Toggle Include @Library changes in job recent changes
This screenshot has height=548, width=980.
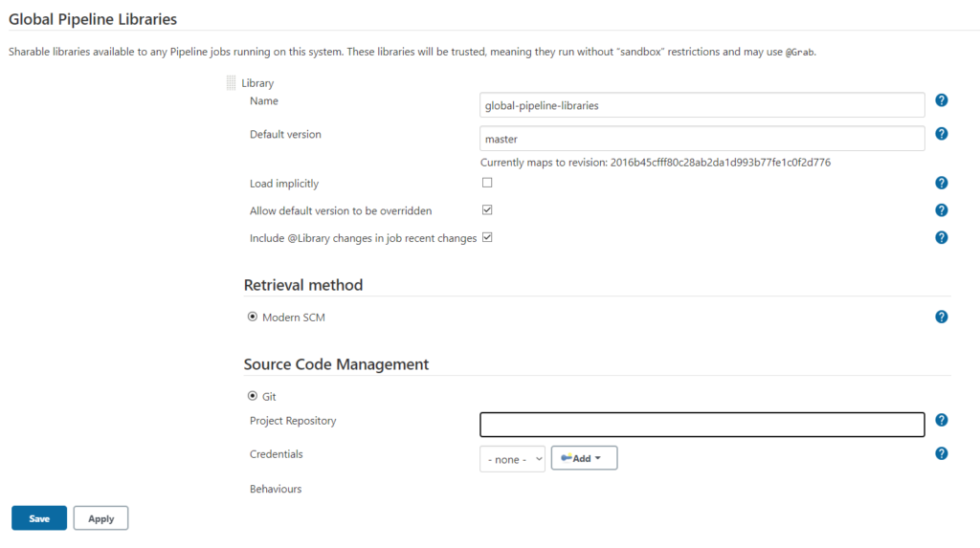pyautogui.click(x=487, y=237)
